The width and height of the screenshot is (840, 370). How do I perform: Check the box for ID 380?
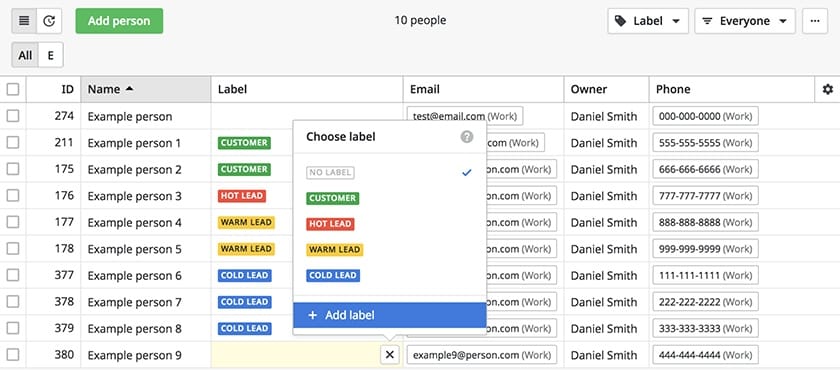pos(13,354)
